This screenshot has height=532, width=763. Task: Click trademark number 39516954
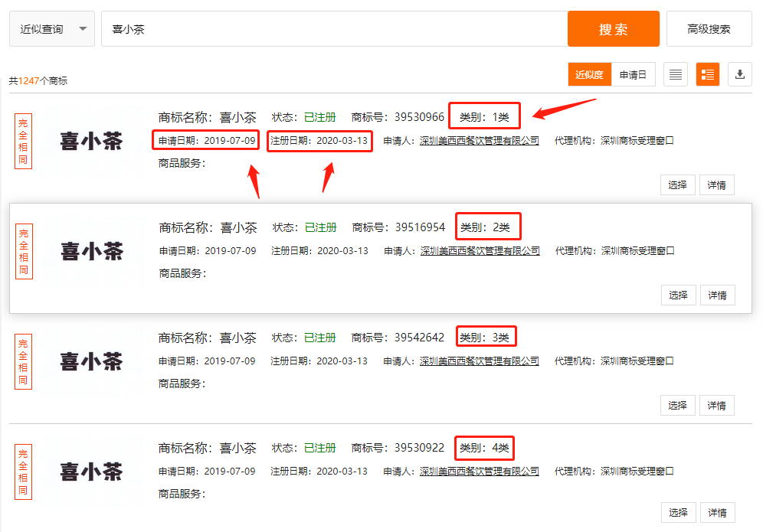click(420, 227)
